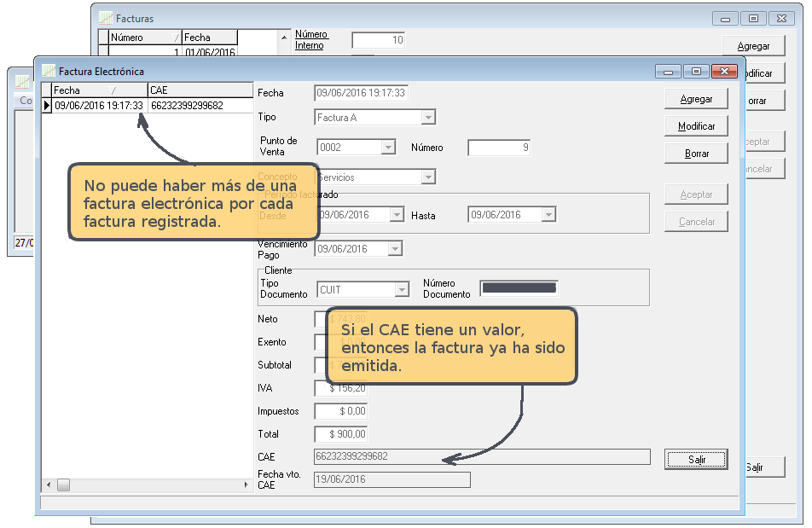Click the Factura Electrónica title bar icon

49,71
